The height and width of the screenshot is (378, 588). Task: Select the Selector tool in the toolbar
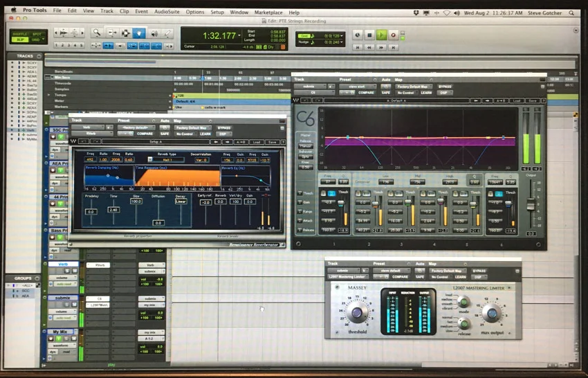pos(126,33)
